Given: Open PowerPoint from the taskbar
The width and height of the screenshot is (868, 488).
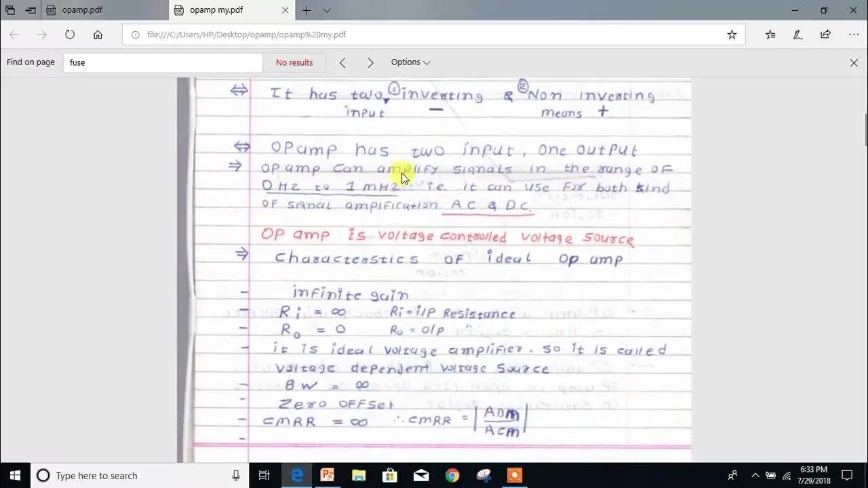Looking at the screenshot, I should click(x=328, y=475).
